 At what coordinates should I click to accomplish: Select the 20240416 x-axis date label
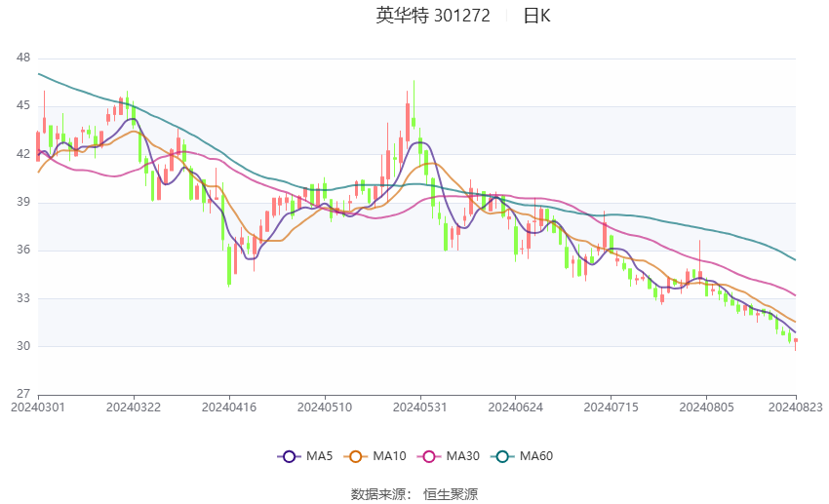tap(229, 407)
